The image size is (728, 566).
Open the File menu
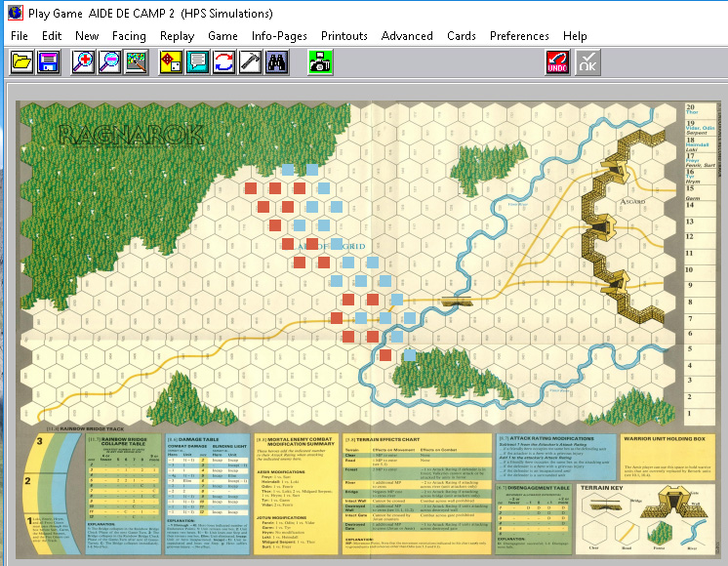tap(20, 36)
